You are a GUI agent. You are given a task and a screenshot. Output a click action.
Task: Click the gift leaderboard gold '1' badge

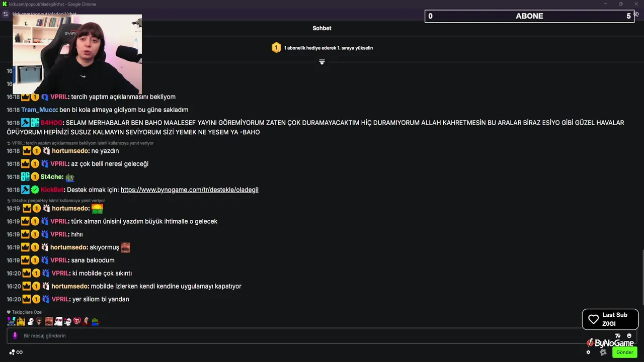pos(276,48)
